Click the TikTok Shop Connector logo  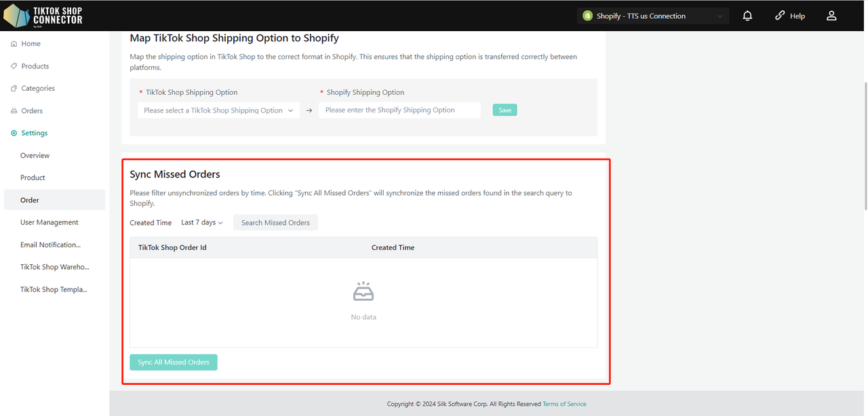pos(43,15)
